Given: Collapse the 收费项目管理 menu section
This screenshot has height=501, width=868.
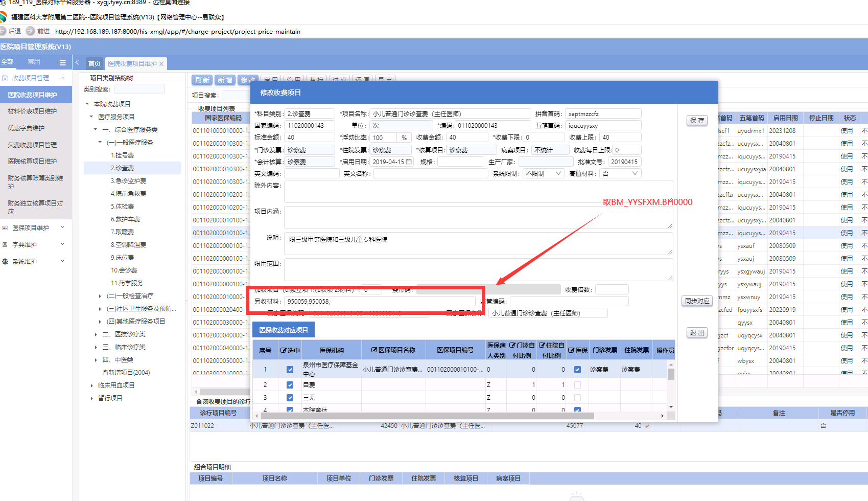Looking at the screenshot, I should click(x=62, y=78).
